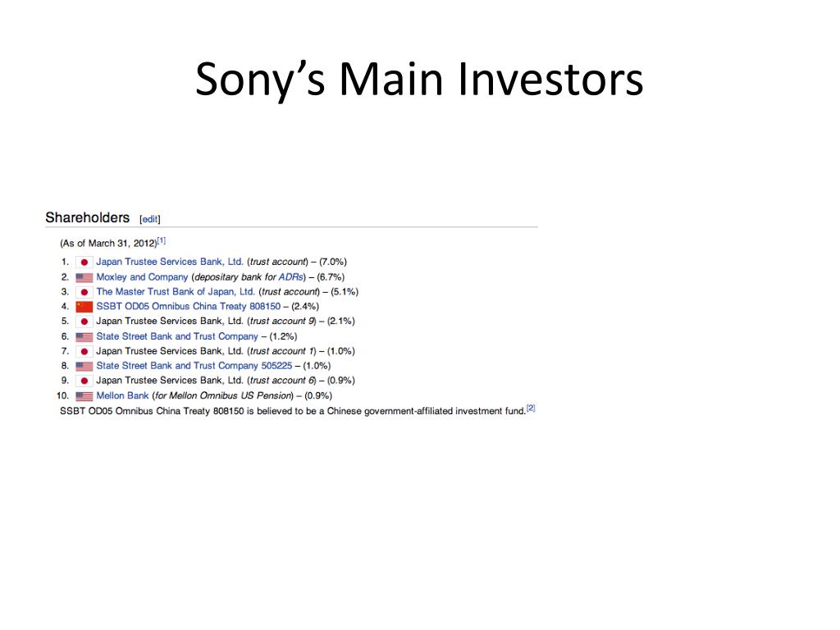Open State Street Bank and Trust Company link
Screen dimensions: 840x630
[177, 336]
